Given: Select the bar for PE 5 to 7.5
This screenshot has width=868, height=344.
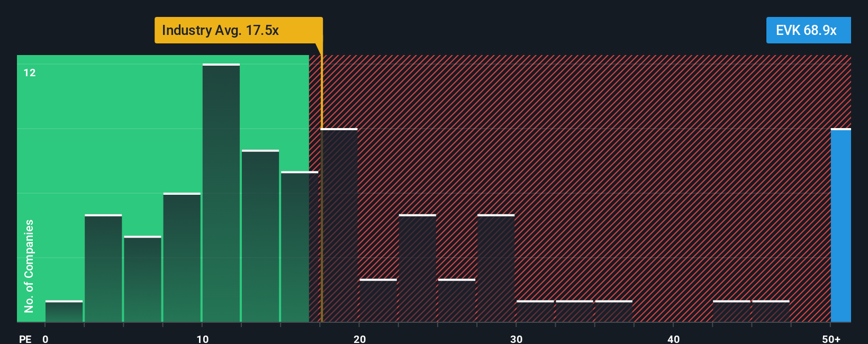Looking at the screenshot, I should pos(142,279).
